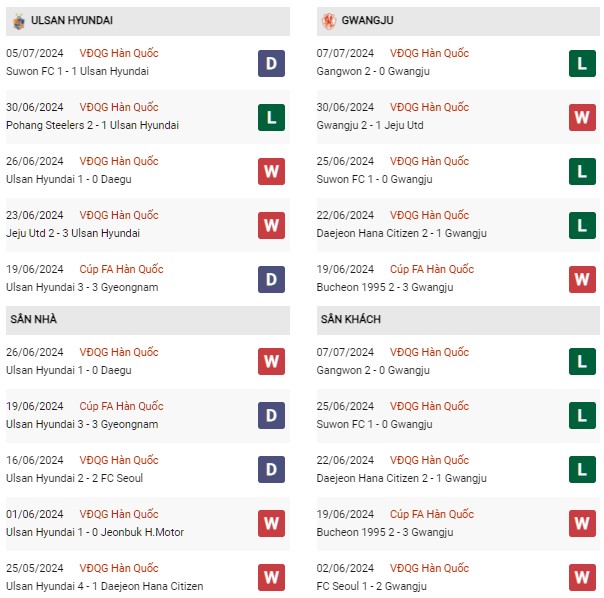The height and width of the screenshot is (598, 604).
Task: Click the W badge for Jeju Utd 2-3 Ulsan Hyundai
Action: point(271,225)
